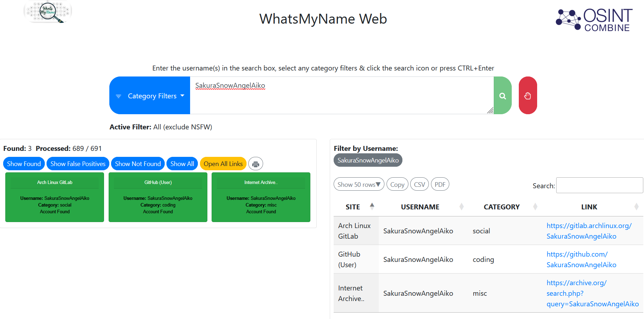Screen dimensions: 644x319
Task: Sort the table by LINK column
Action: click(x=593, y=207)
